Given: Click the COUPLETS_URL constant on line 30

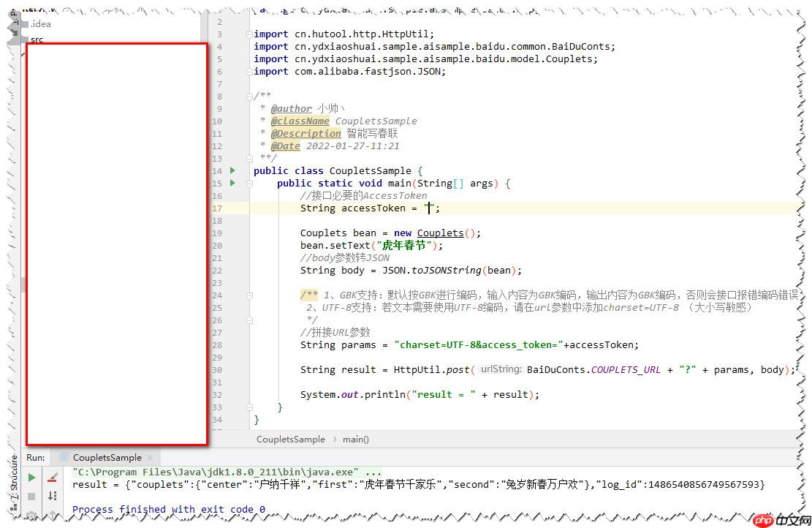Looking at the screenshot, I should [626, 370].
